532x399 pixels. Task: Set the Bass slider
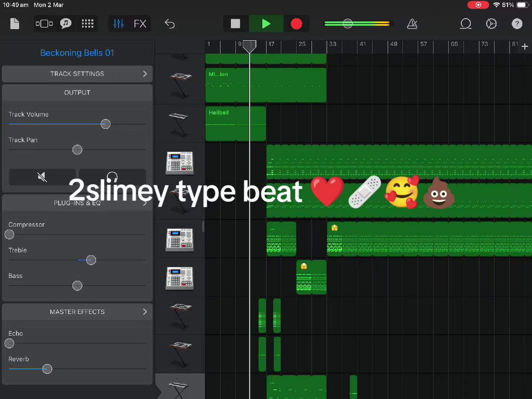pos(77,286)
